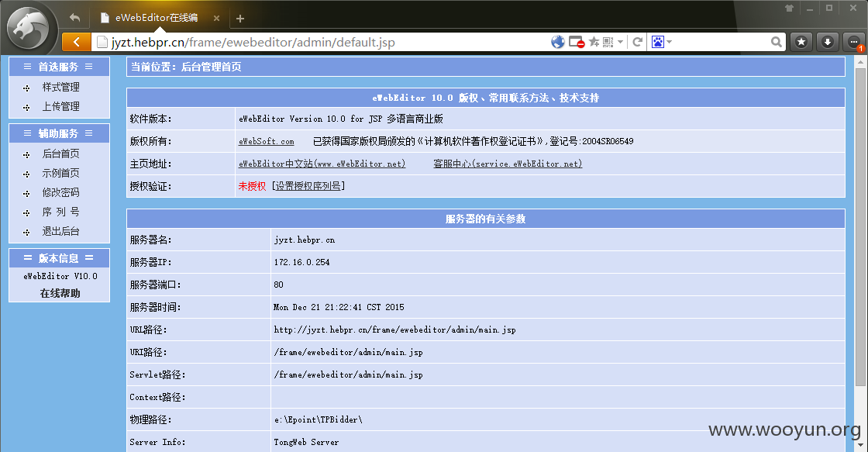Click 退出后台 to log out
Viewport: 868px width, 452px height.
point(61,231)
